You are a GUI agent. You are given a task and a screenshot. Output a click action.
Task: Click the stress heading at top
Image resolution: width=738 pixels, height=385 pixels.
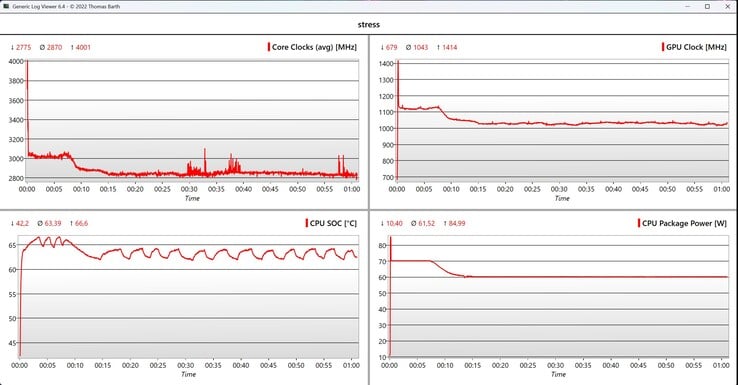369,24
